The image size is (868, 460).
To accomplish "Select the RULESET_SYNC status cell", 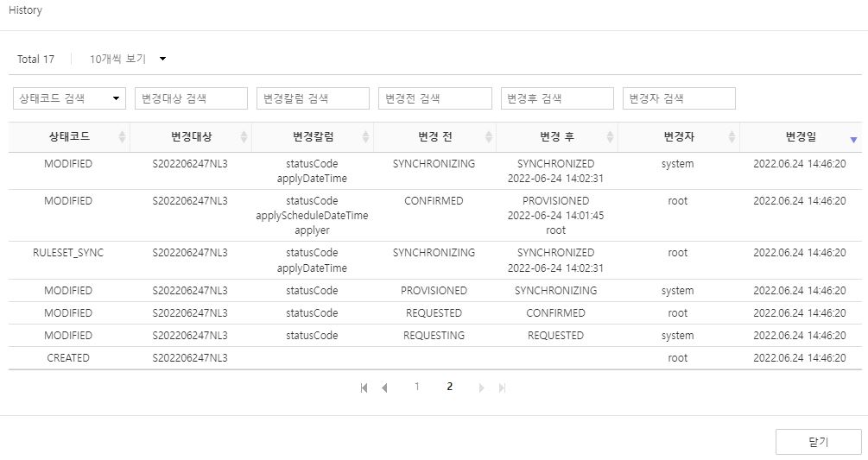I will (x=68, y=253).
